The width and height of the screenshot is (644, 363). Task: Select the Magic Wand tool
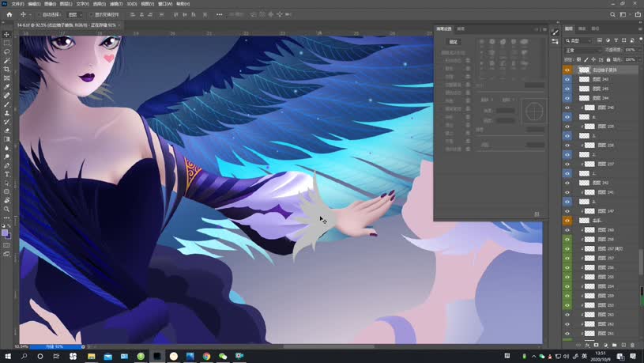[6, 60]
